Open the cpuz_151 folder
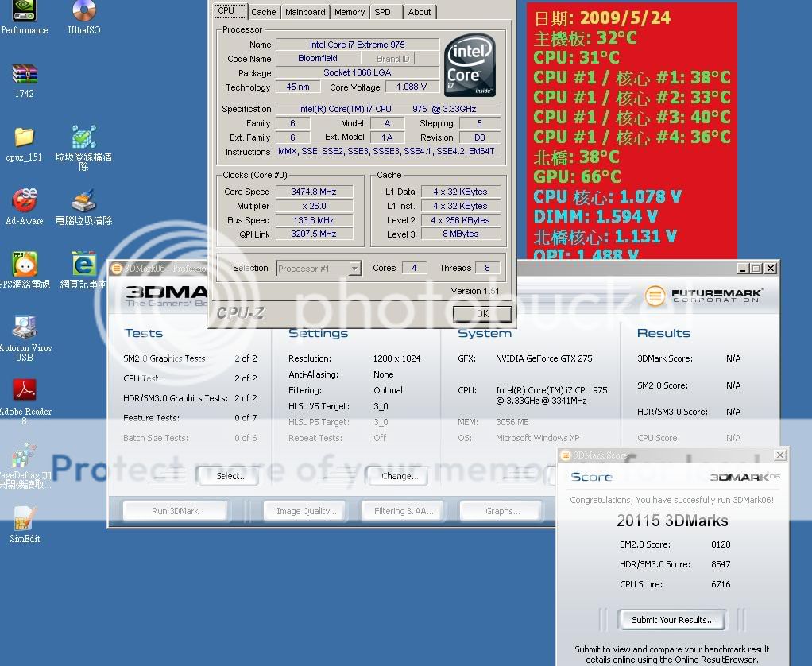 [25, 145]
